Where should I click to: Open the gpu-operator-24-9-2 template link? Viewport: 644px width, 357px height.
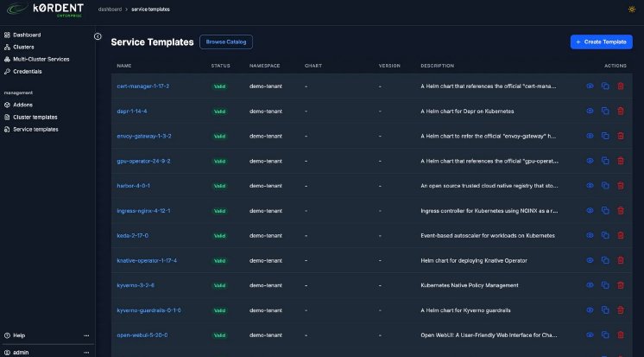tap(144, 162)
